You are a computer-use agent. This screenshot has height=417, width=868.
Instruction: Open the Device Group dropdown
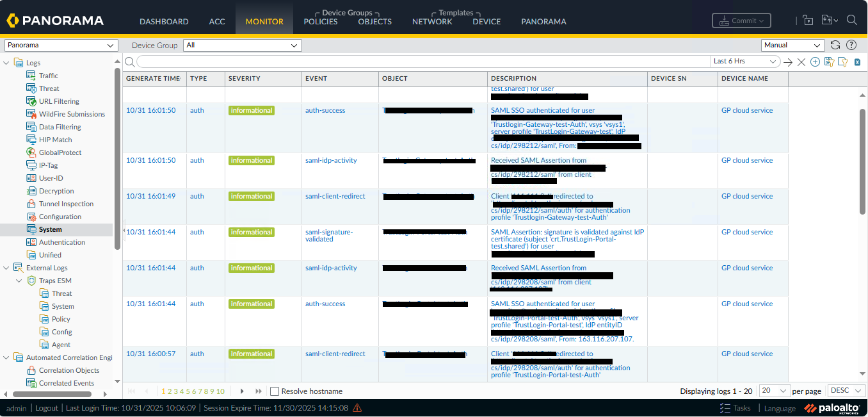242,45
